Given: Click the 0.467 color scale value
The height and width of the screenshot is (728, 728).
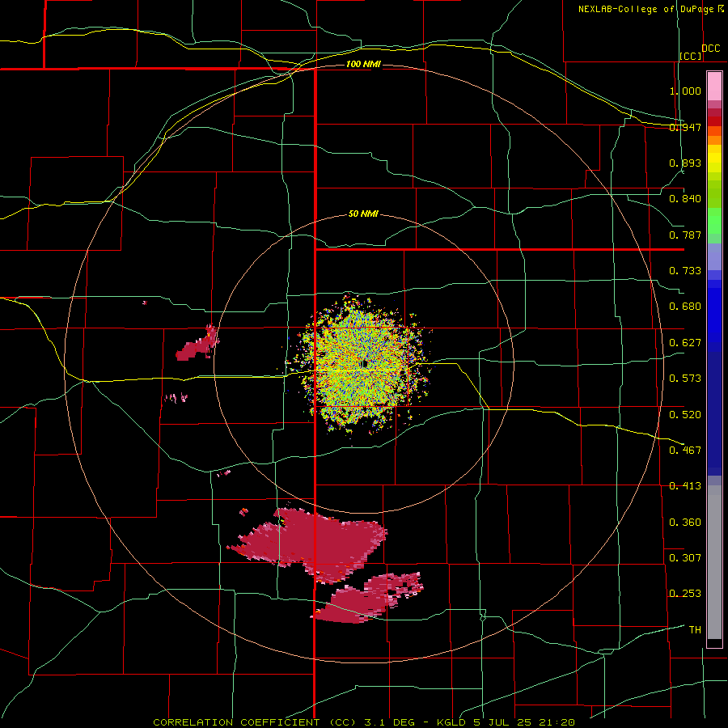Looking at the screenshot, I should 685,451.
